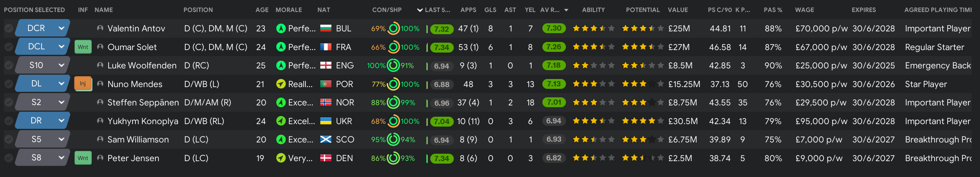Open the DCR position dropdown
Screen dimensions: 980x177
[x=61, y=28]
